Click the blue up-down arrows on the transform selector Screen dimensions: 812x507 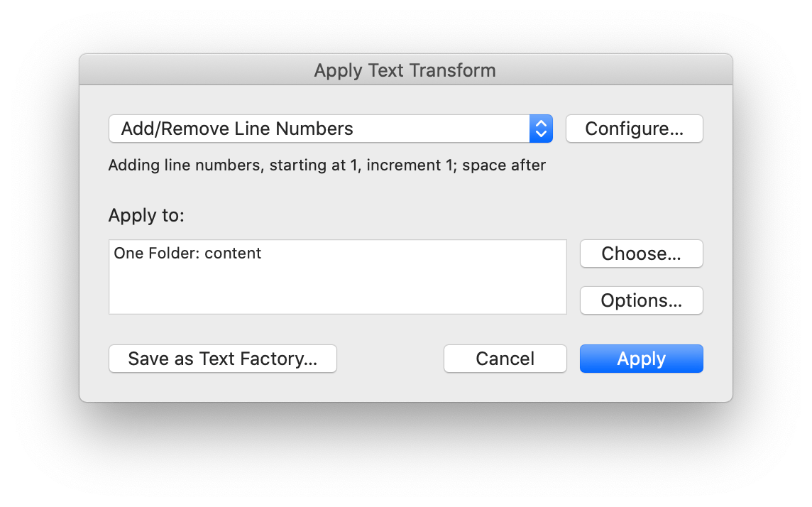pos(541,129)
